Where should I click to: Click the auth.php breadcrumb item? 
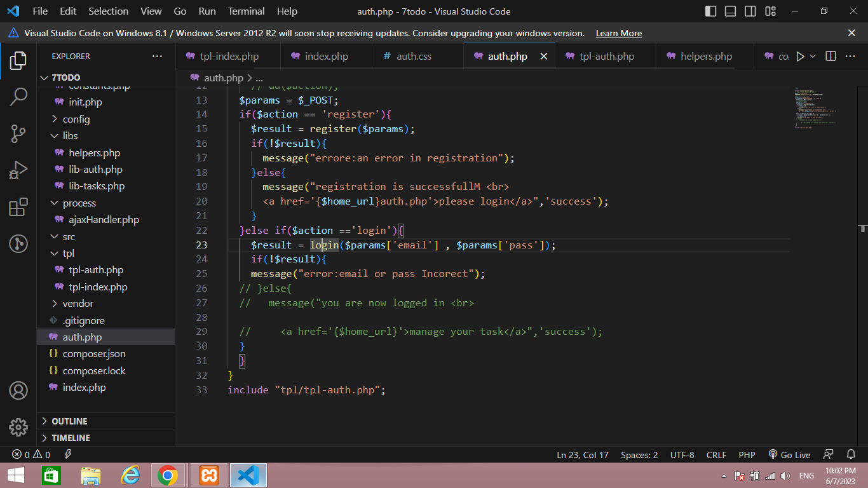point(217,78)
